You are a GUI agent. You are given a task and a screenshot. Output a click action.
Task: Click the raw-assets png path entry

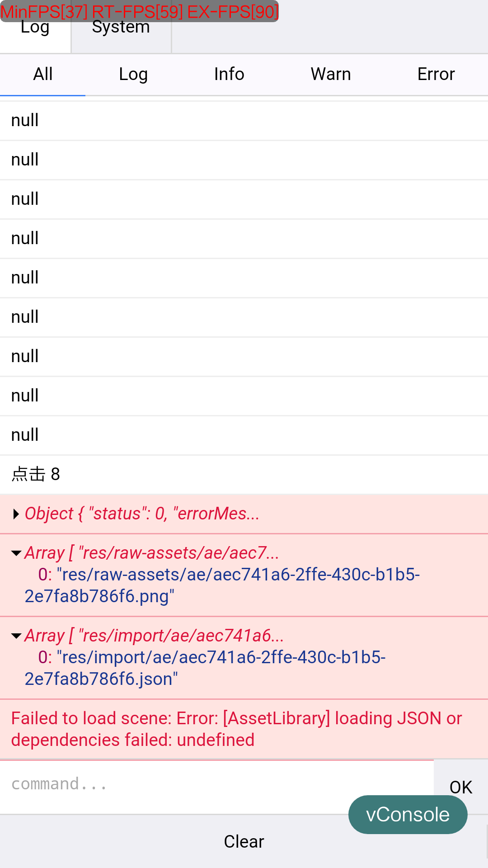pos(222,585)
